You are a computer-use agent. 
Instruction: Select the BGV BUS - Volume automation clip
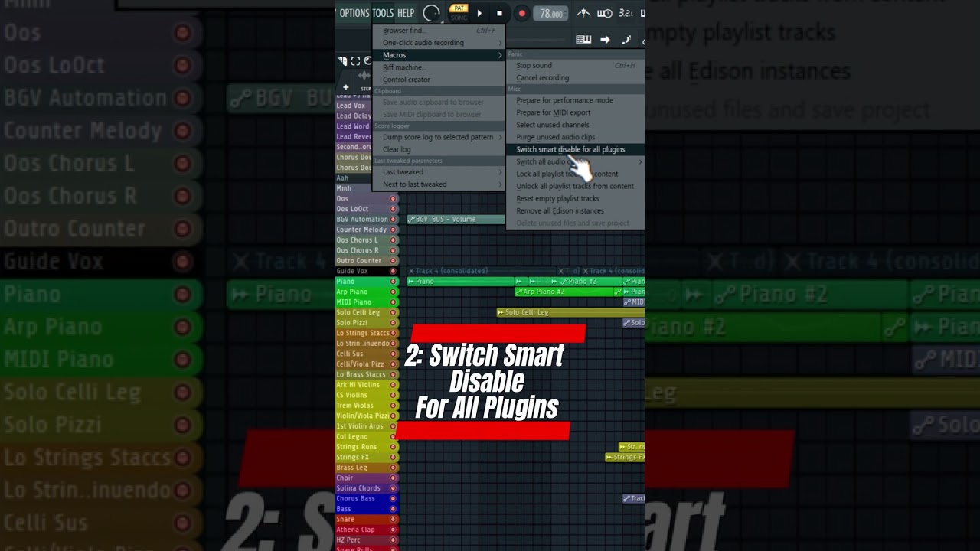456,220
